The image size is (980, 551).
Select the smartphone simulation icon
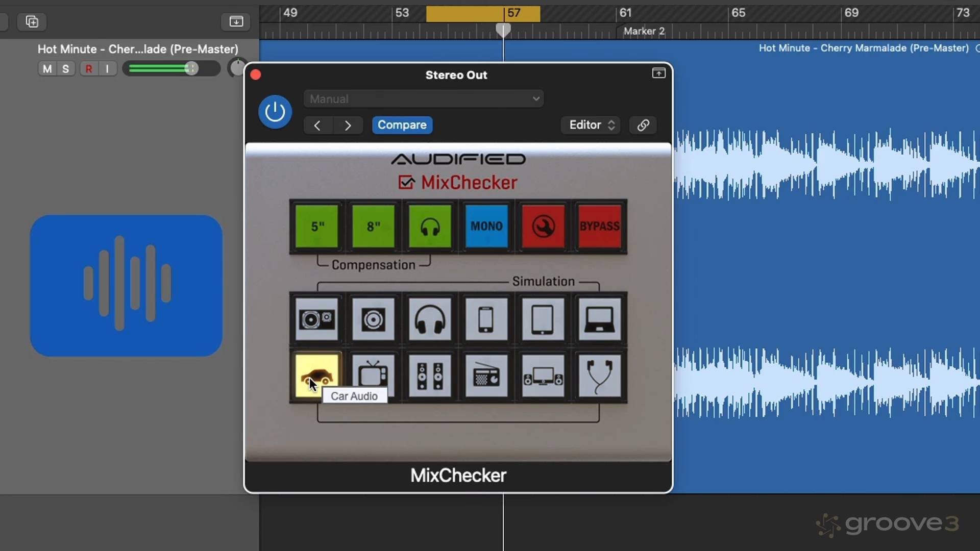pos(486,320)
